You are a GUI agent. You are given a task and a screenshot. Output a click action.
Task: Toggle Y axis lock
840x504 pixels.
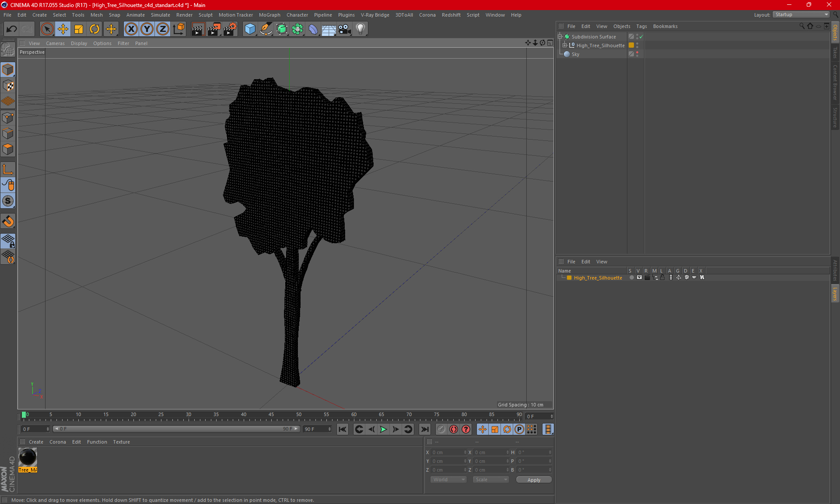tap(147, 29)
